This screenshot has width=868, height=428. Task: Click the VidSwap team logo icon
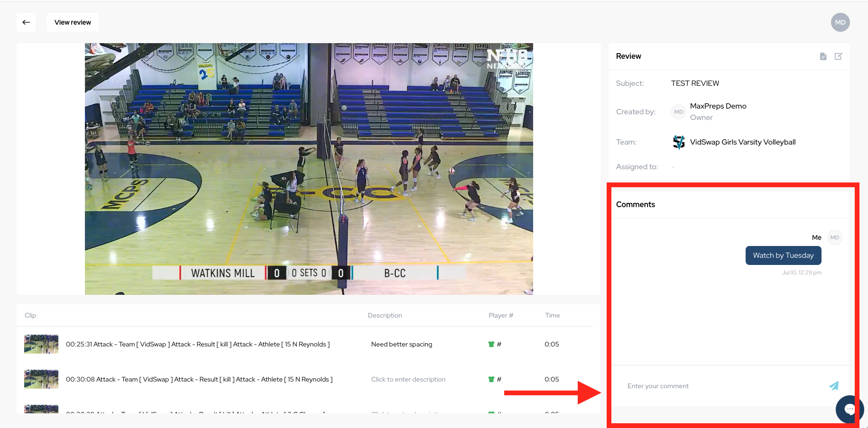pyautogui.click(x=679, y=142)
